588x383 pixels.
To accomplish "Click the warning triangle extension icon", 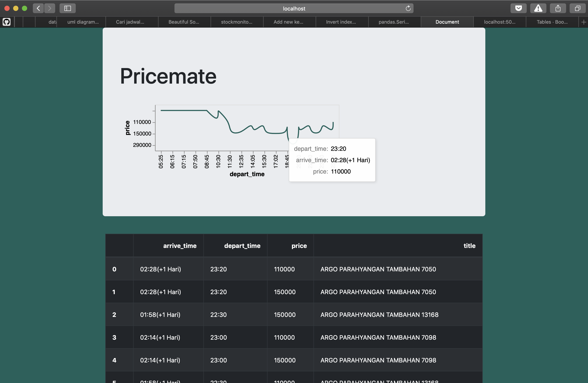I will pyautogui.click(x=538, y=8).
